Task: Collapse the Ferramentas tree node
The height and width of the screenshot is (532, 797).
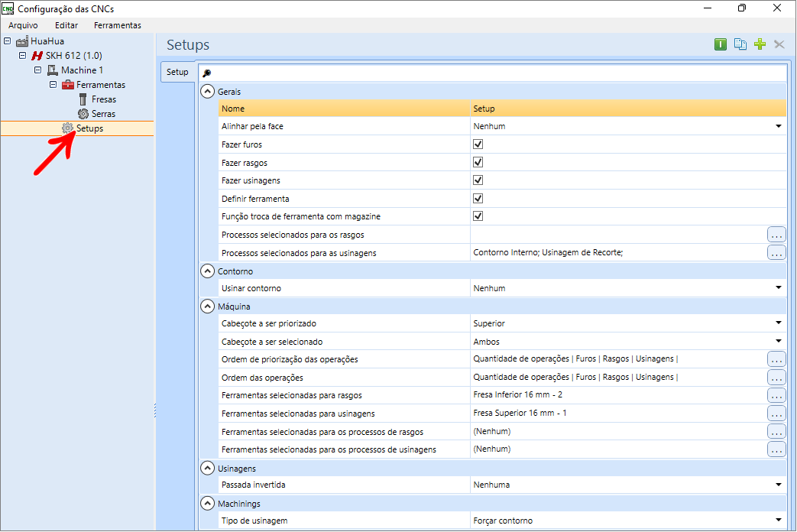Action: coord(53,84)
